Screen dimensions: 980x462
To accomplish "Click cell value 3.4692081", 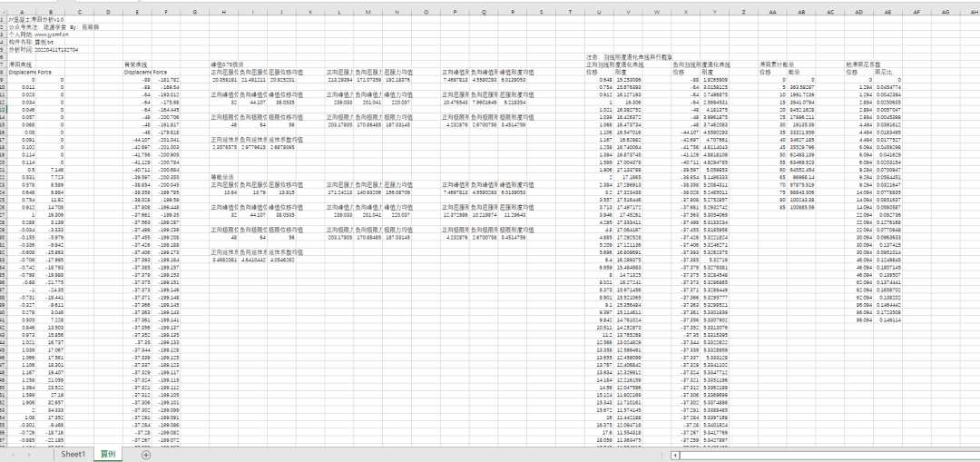I will coord(224,260).
